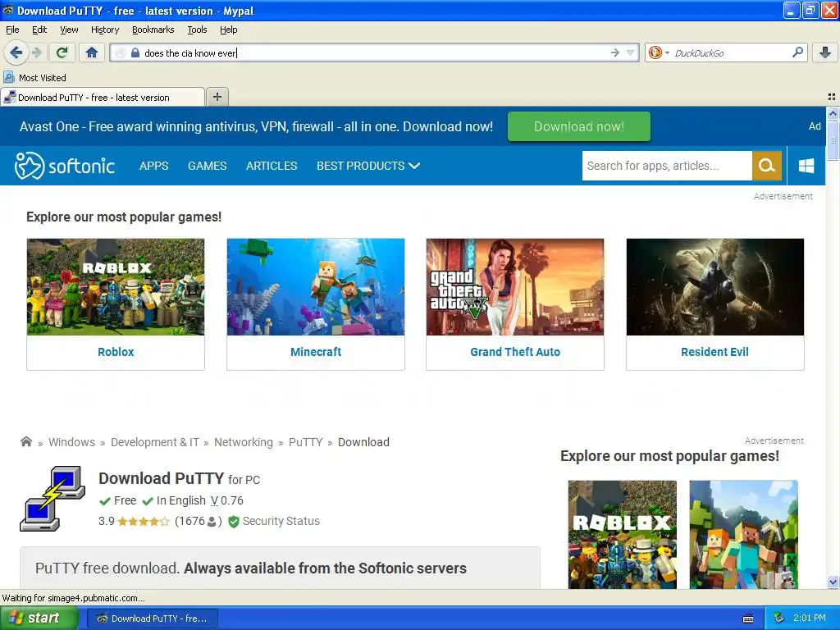This screenshot has width=840, height=630.
Task: Open the Edit menu
Action: pyautogui.click(x=39, y=30)
